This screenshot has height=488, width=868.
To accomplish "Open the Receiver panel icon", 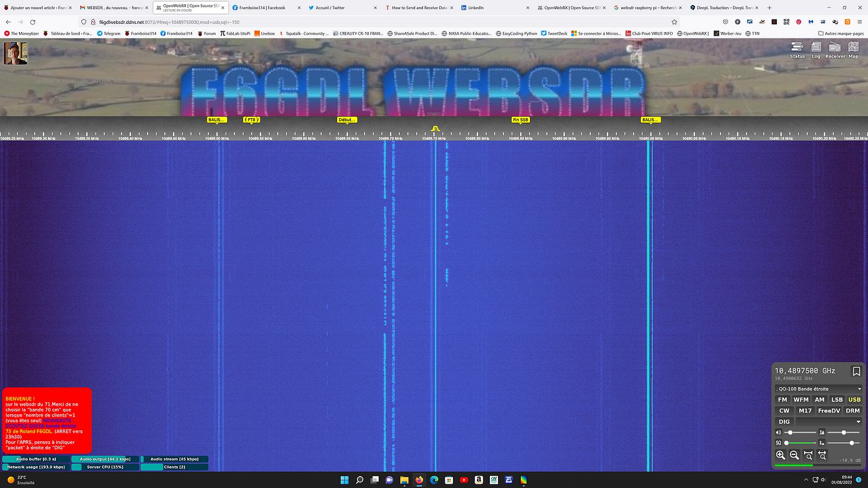I will point(835,49).
